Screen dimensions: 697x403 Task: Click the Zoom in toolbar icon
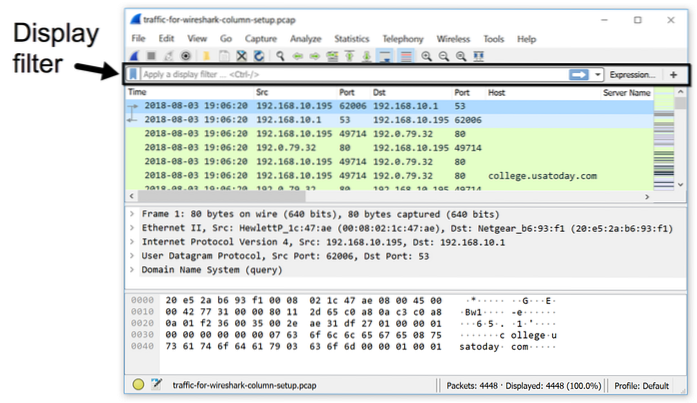coord(427,57)
